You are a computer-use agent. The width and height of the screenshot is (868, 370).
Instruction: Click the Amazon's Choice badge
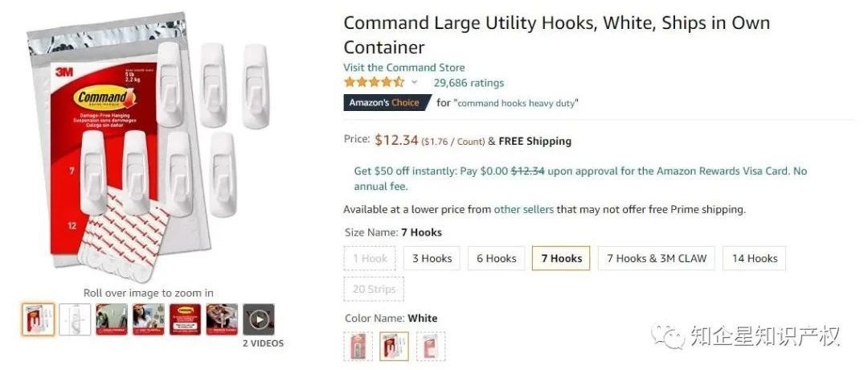[x=383, y=103]
